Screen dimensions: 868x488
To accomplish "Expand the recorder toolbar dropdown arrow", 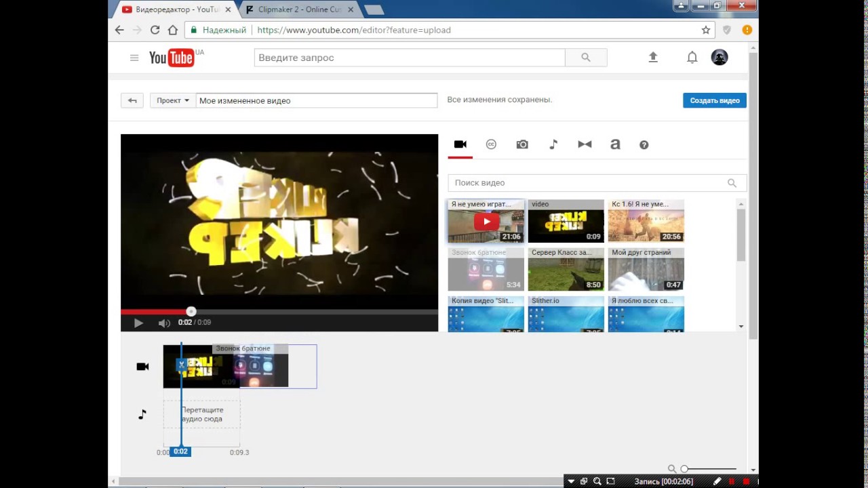I will (x=571, y=481).
